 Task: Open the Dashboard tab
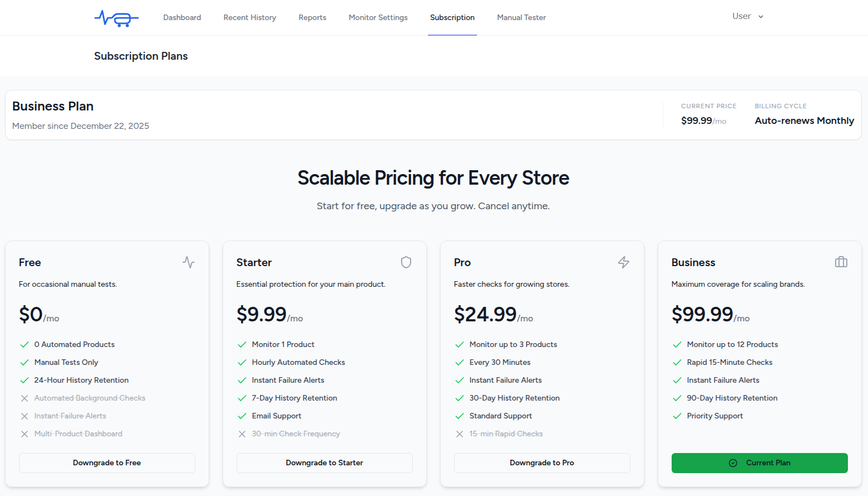(x=182, y=18)
